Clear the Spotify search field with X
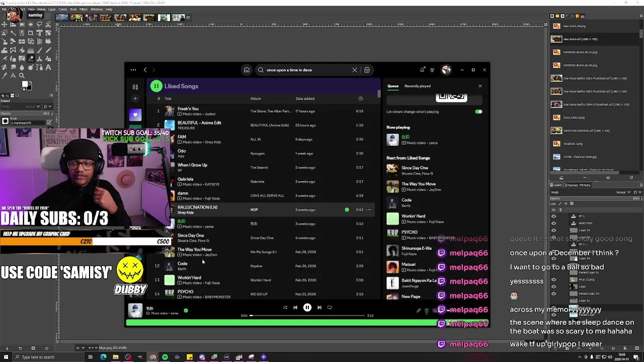 click(x=355, y=70)
